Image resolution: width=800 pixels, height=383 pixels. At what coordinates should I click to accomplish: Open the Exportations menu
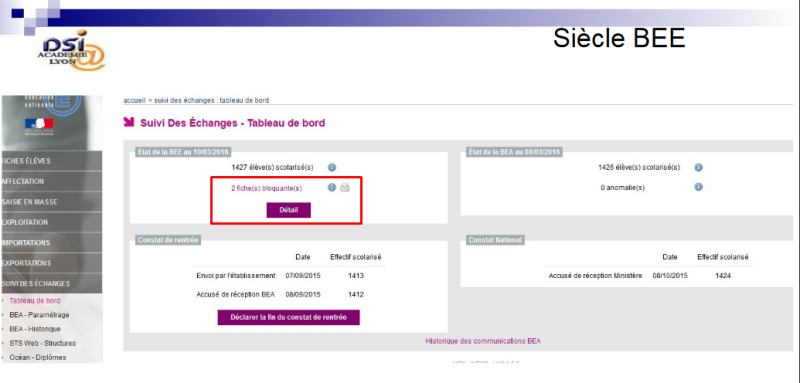[51, 263]
